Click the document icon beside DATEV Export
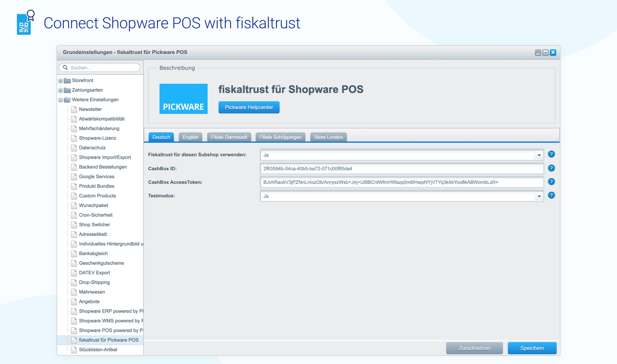Image resolution: width=617 pixels, height=364 pixels. pos(74,273)
